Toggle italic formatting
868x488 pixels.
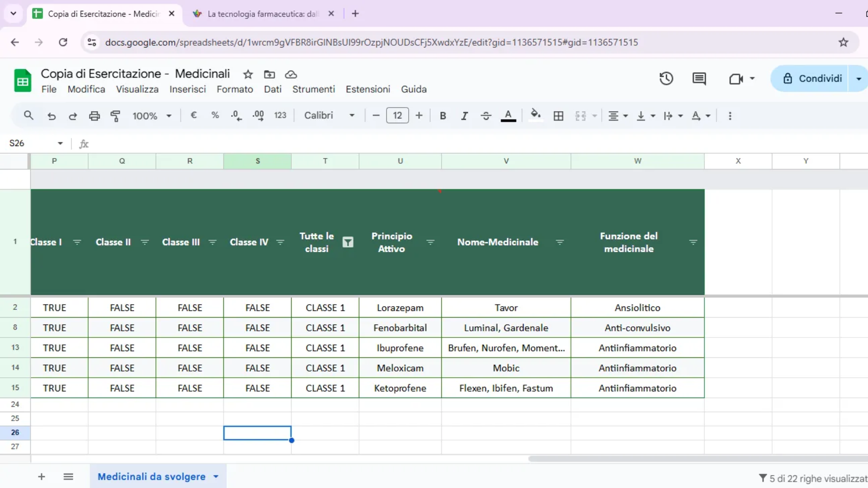(464, 116)
